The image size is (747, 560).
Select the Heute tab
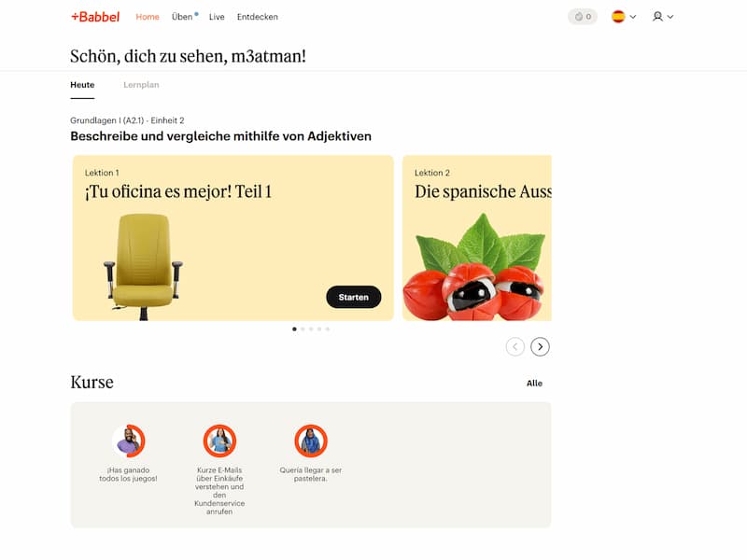[82, 85]
